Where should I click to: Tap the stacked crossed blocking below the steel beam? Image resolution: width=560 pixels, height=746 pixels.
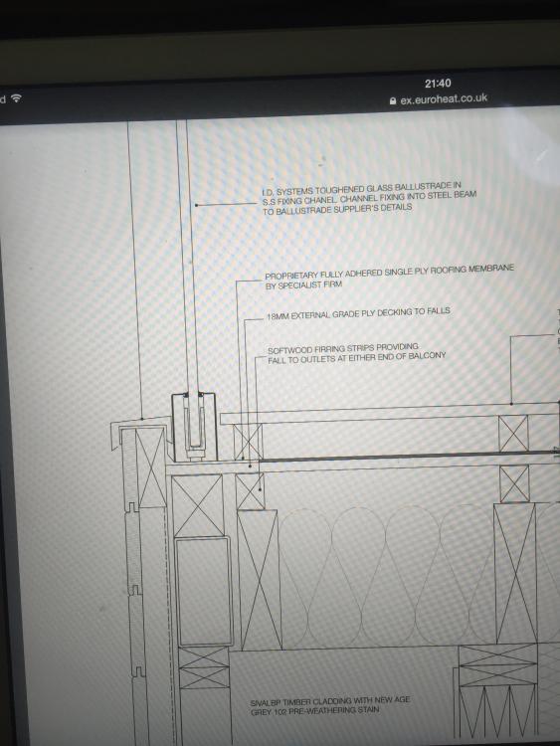204,667
